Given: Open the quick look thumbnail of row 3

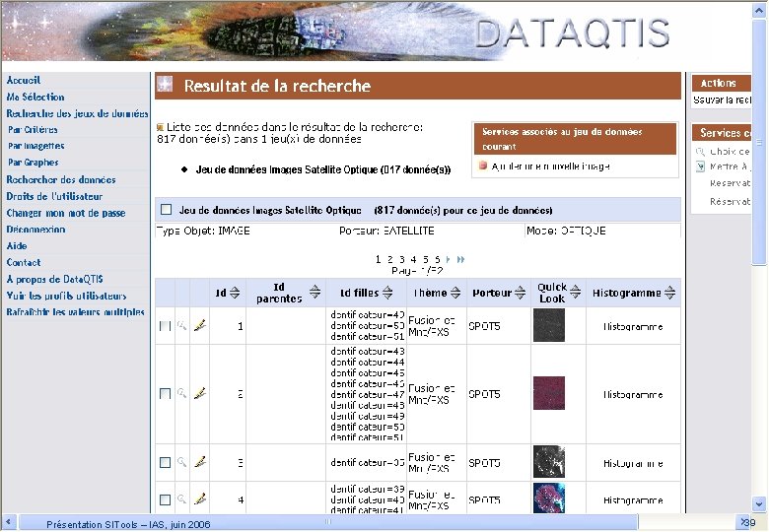Looking at the screenshot, I should pyautogui.click(x=549, y=461).
